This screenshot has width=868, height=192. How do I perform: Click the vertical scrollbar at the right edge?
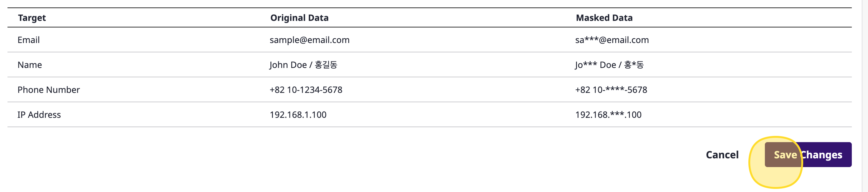pyautogui.click(x=865, y=96)
